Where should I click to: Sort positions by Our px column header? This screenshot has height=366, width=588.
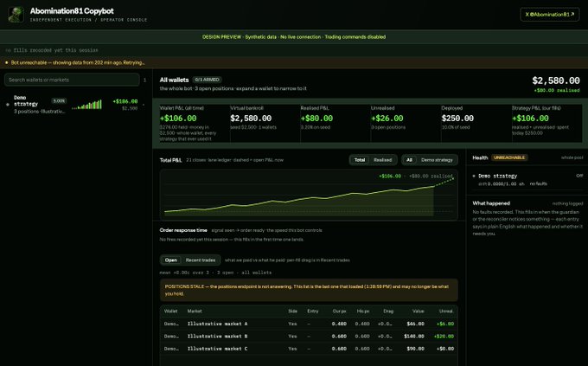click(x=339, y=311)
